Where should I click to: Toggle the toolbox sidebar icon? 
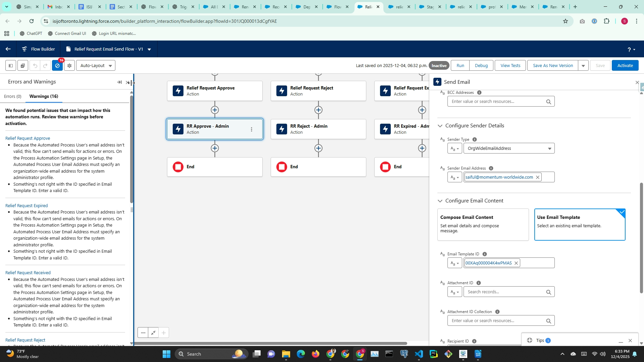click(11, 66)
